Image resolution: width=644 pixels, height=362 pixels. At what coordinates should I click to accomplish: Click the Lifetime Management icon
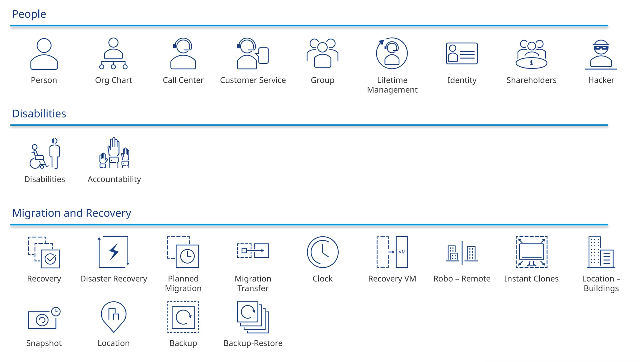pyautogui.click(x=392, y=53)
